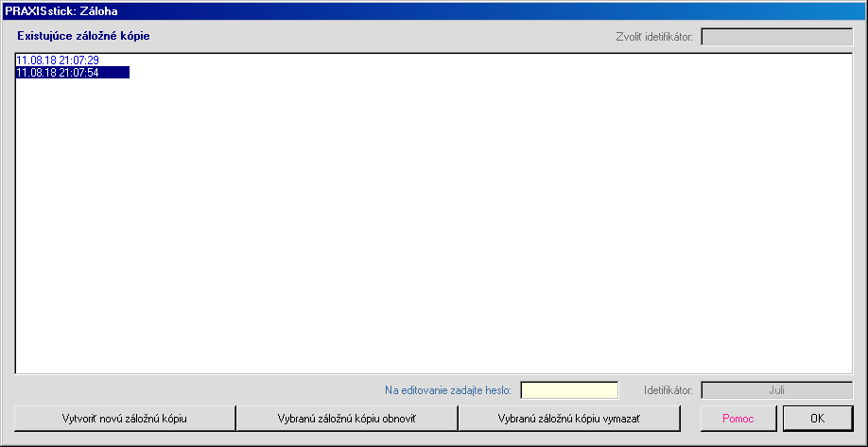This screenshot has height=447, width=868.
Task: Click gap between vymazať and Pomoc buttons
Action: pos(690,418)
